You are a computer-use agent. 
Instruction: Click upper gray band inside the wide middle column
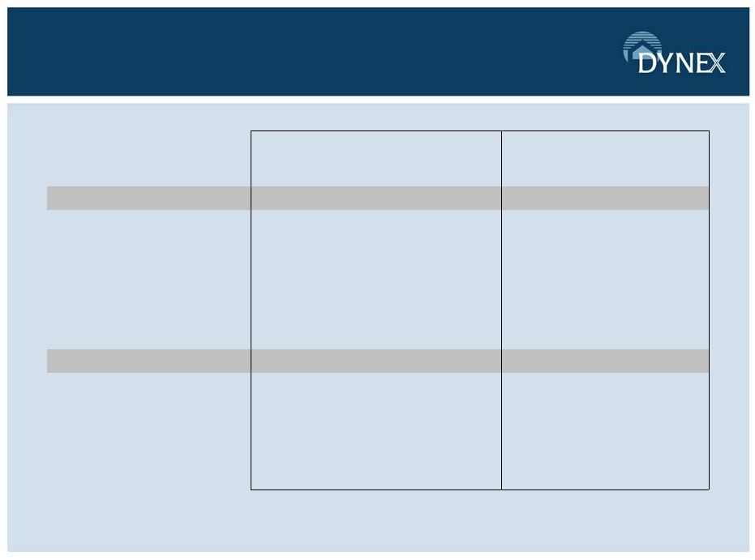376,199
